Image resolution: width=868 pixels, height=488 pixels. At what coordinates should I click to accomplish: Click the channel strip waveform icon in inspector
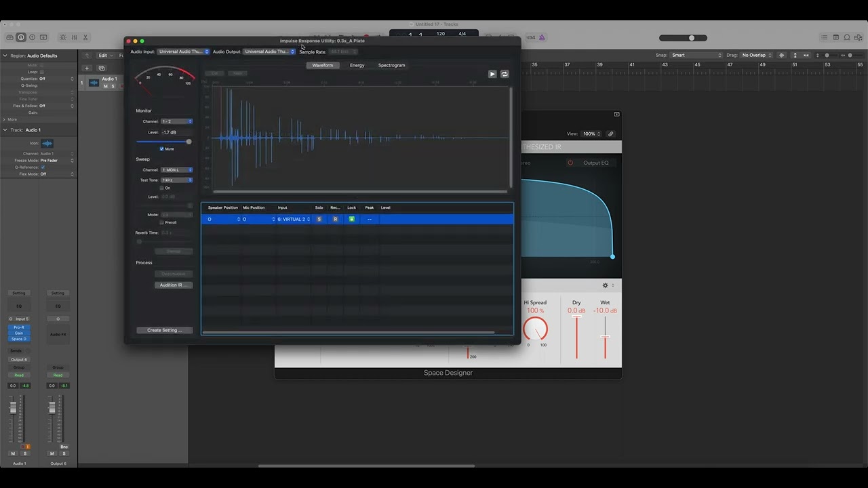click(x=47, y=143)
